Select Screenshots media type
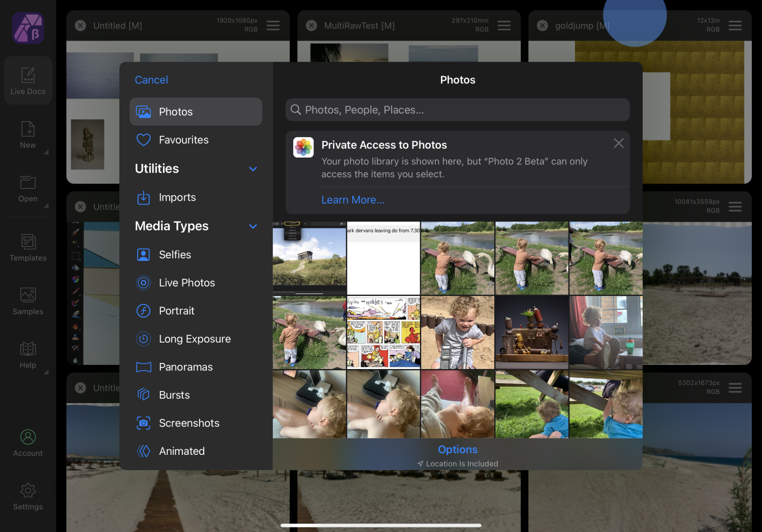 tap(188, 423)
